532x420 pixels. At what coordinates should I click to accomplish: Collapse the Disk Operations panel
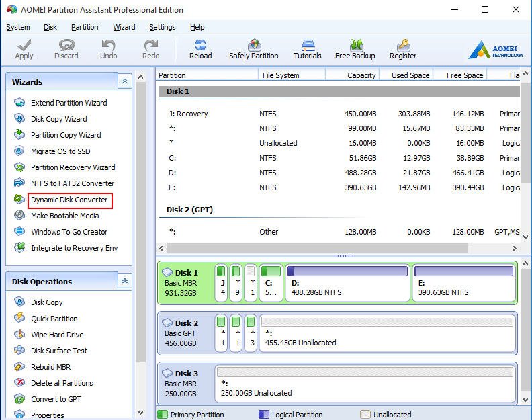tap(124, 281)
